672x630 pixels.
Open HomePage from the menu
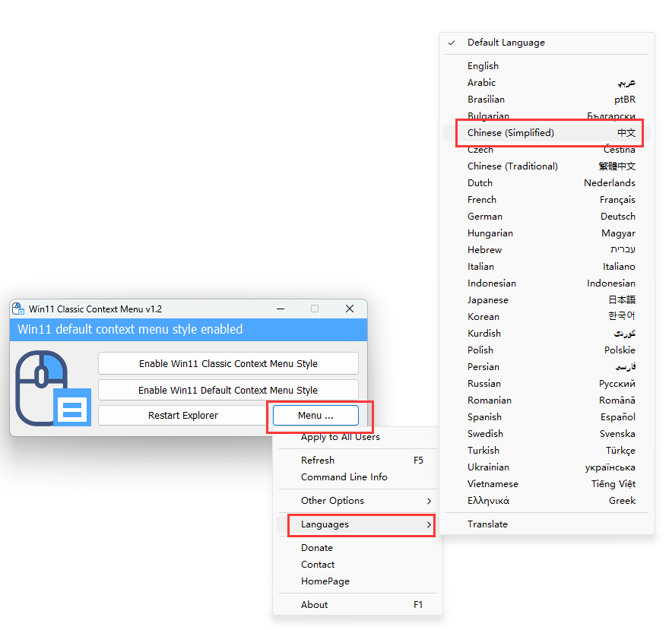(x=357, y=581)
